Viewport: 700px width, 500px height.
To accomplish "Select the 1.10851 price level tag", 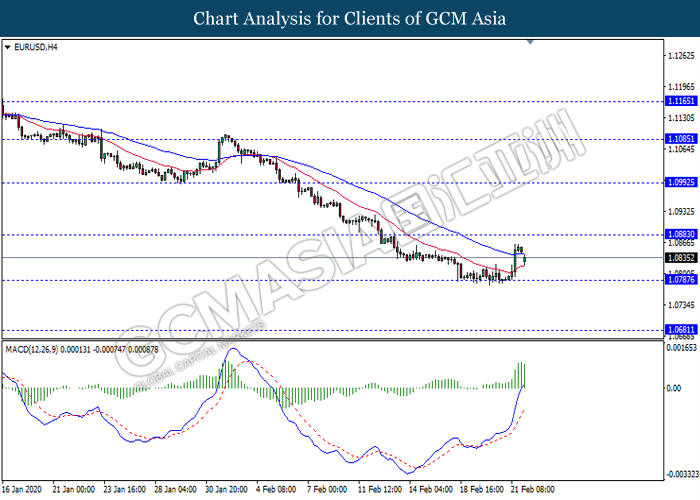I will coord(681,139).
